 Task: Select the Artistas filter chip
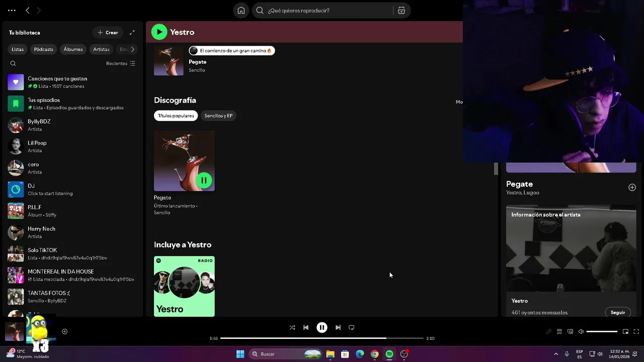101,49
